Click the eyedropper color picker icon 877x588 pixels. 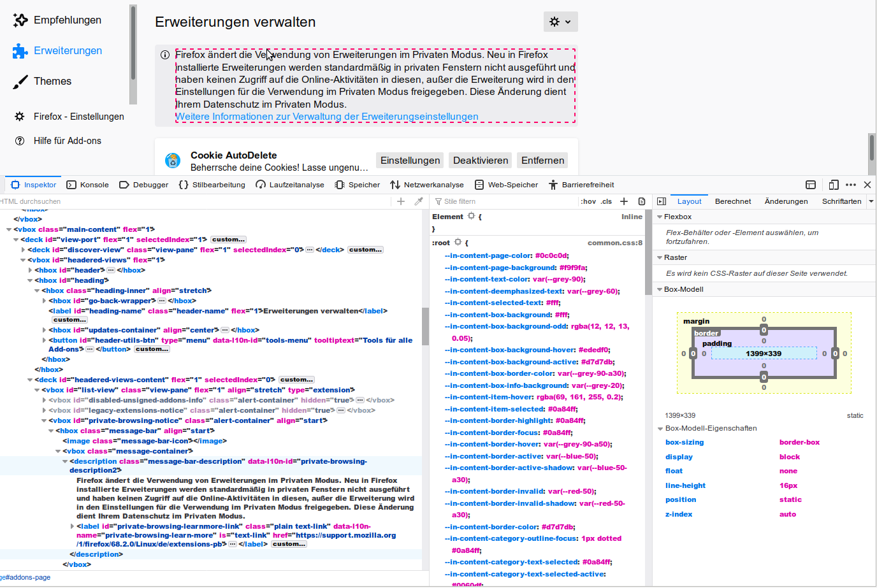419,201
